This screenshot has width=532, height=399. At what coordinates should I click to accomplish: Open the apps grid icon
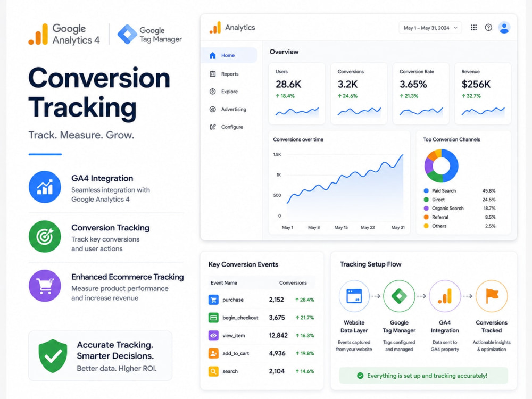(x=473, y=28)
